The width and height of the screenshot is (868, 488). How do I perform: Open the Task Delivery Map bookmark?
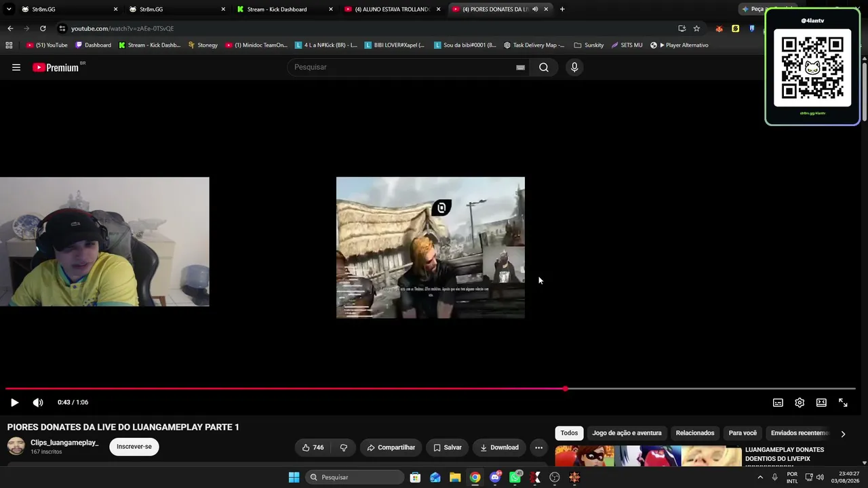[x=534, y=45]
